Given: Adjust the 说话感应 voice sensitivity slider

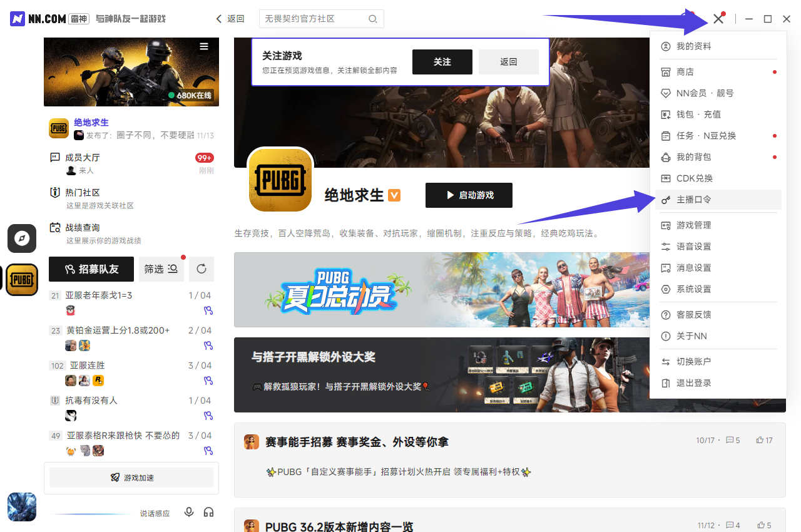Looking at the screenshot, I should (94, 514).
